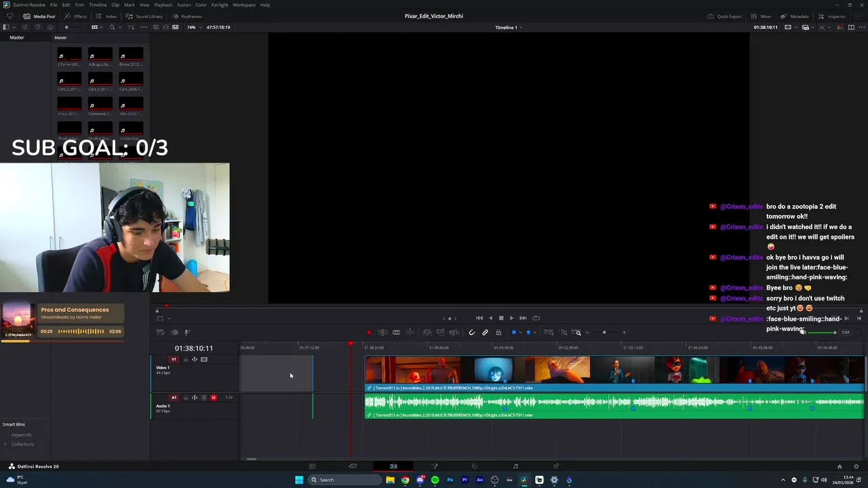Zoom out the timeline with minus
Viewport: 868px width, 488px height.
coord(587,332)
